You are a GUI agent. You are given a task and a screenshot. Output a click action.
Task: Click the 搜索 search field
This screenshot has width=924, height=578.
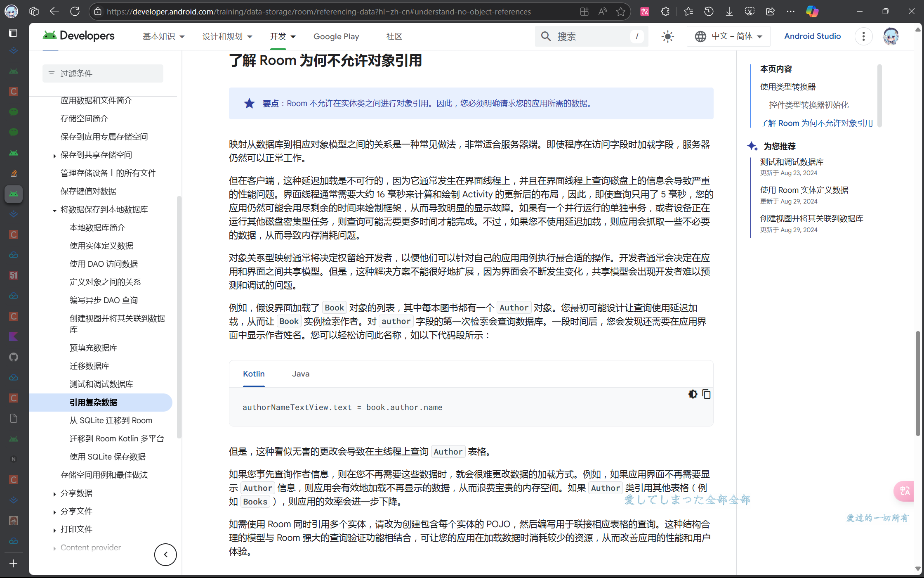coord(592,36)
